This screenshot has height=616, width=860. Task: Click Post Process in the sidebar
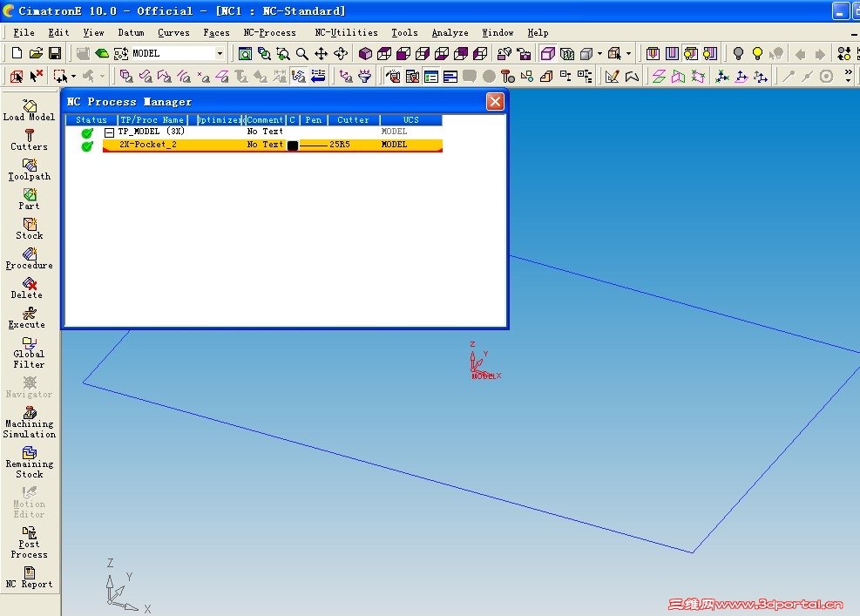coord(29,543)
